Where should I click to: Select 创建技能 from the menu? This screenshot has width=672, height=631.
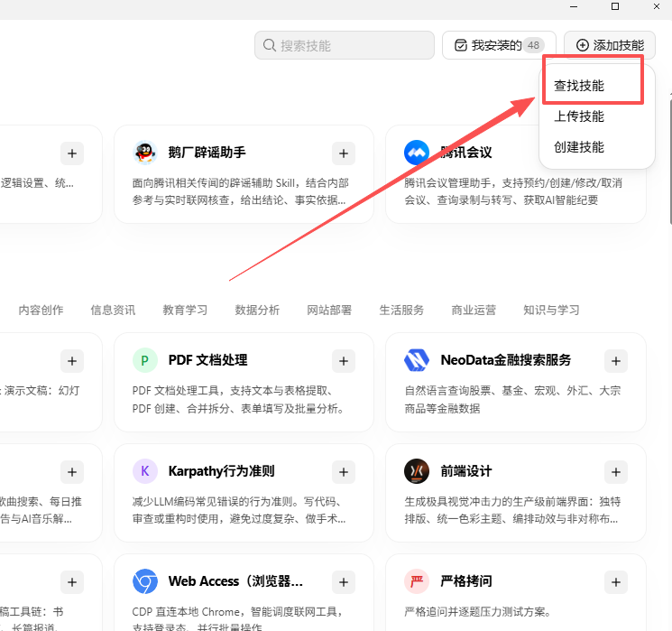tap(578, 147)
